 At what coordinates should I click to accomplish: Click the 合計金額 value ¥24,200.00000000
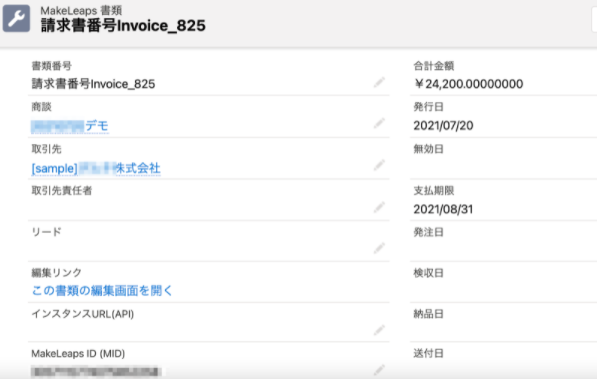[468, 84]
